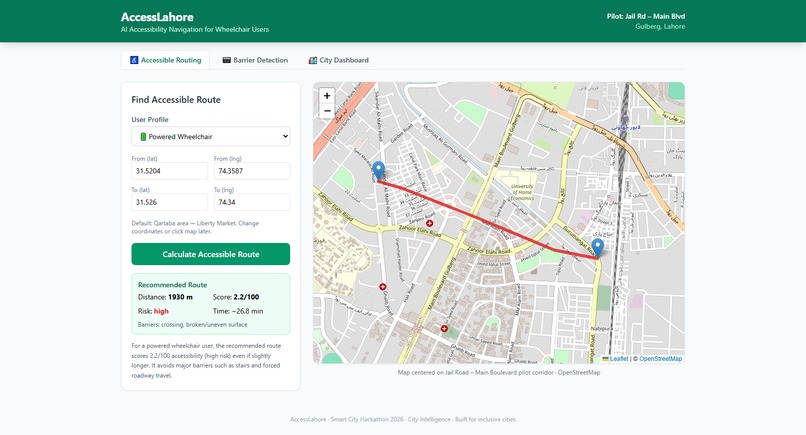Click the 'AI Accessibility Navigation for Wheelchair Users' subtitle

pyautogui.click(x=195, y=30)
